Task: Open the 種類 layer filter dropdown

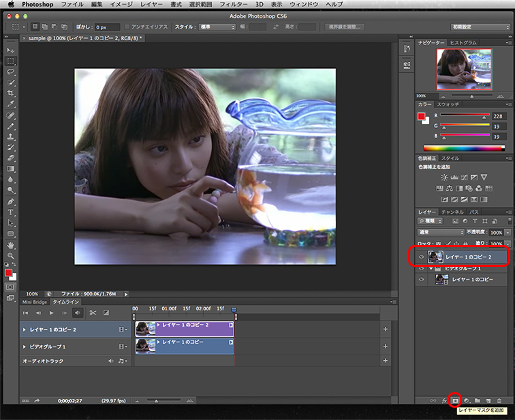Action: tap(431, 221)
